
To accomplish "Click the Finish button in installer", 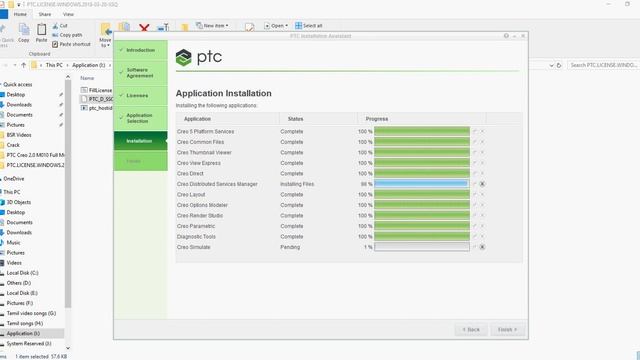I will pos(507,329).
